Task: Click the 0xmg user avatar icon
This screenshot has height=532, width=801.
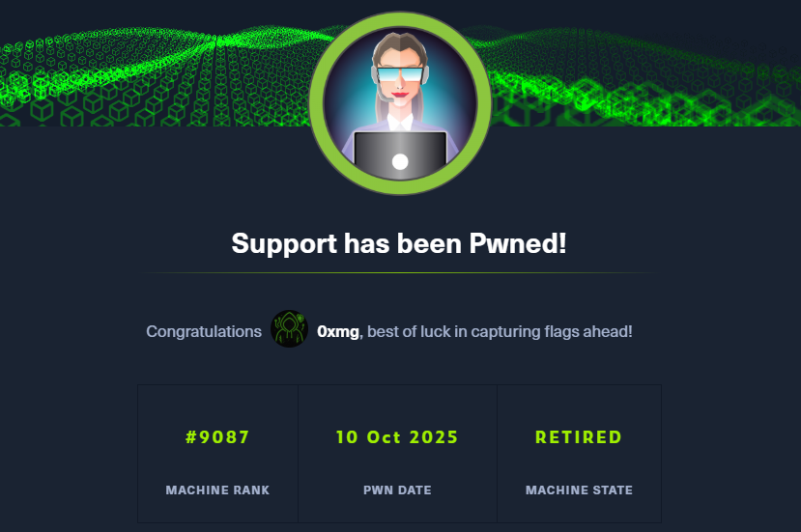Action: coord(289,329)
